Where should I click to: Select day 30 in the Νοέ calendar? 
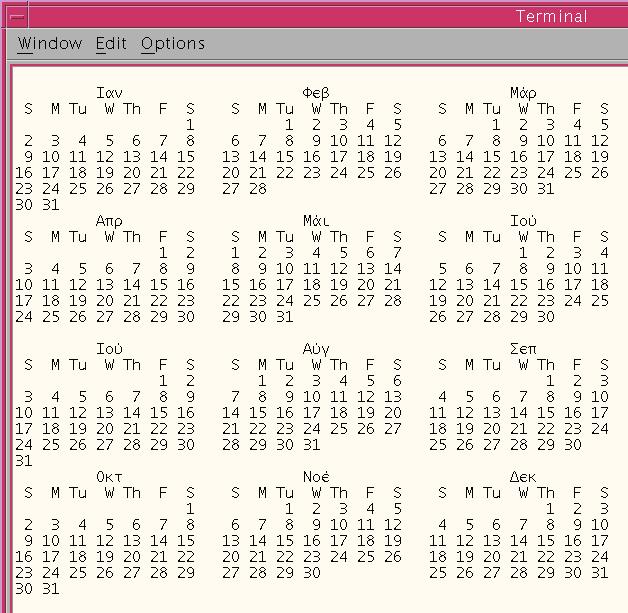312,573
